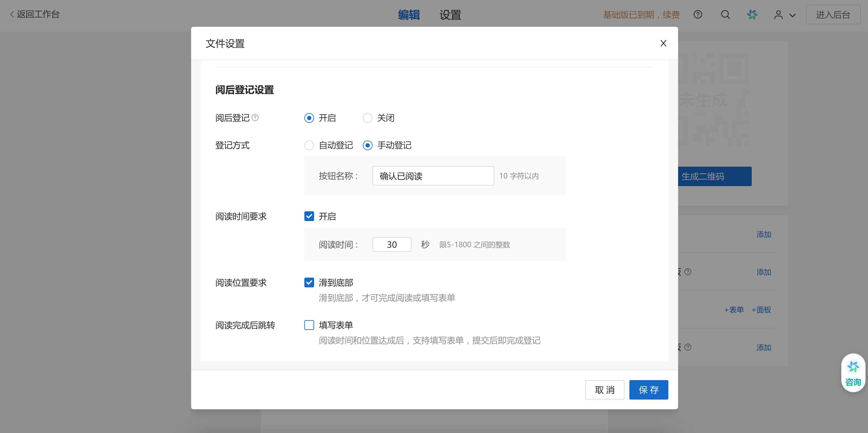This screenshot has width=868, height=433.
Task: Toggle the 滑到底部 checkbox
Action: pos(309,282)
